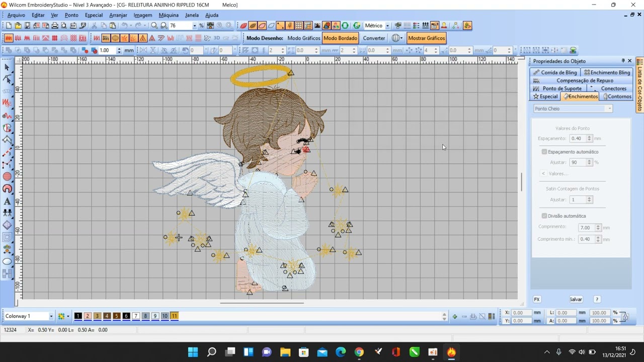Select the Reshape Object tool
Screen dimensions: 644x362
click(x=7, y=79)
